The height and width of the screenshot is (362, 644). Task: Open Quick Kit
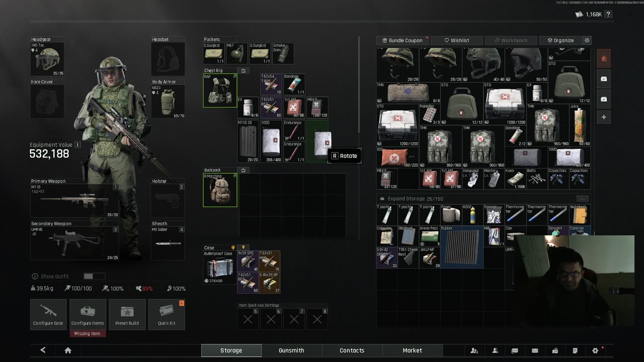tap(167, 315)
